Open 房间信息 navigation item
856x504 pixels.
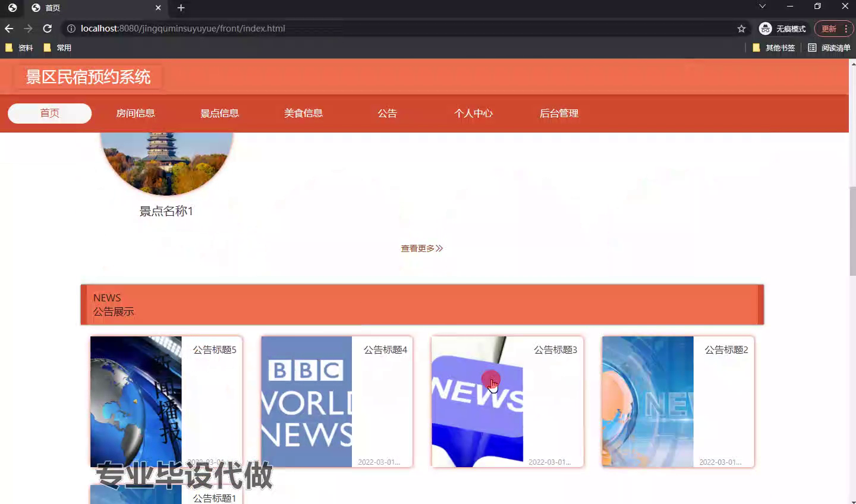(136, 113)
